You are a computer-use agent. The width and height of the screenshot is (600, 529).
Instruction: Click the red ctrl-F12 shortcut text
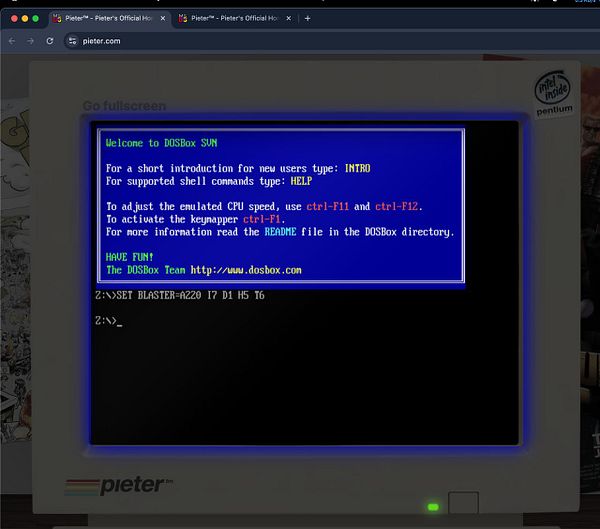(x=396, y=206)
